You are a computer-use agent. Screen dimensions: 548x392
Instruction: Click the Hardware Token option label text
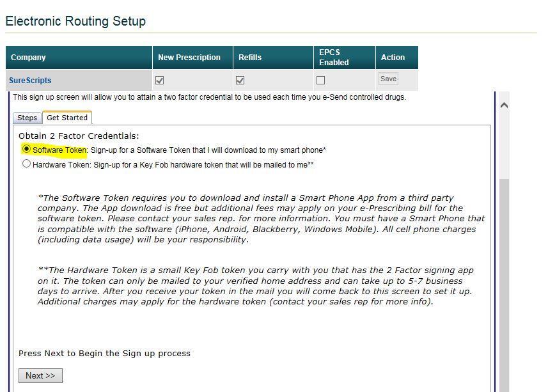pyautogui.click(x=62, y=165)
